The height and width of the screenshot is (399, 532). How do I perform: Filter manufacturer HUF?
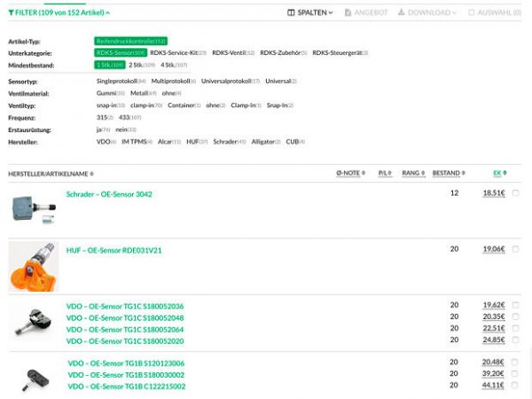[197, 142]
